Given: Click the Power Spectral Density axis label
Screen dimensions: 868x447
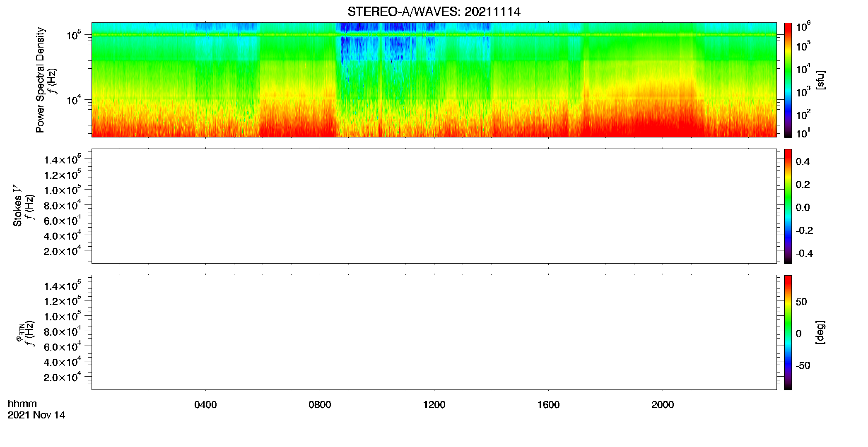Looking at the screenshot, I should coord(40,80).
